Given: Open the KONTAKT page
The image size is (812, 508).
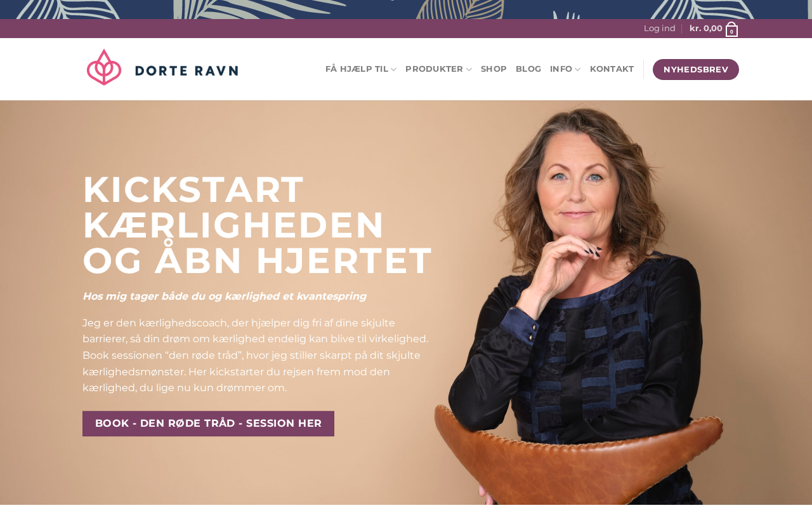Looking at the screenshot, I should pyautogui.click(x=612, y=69).
